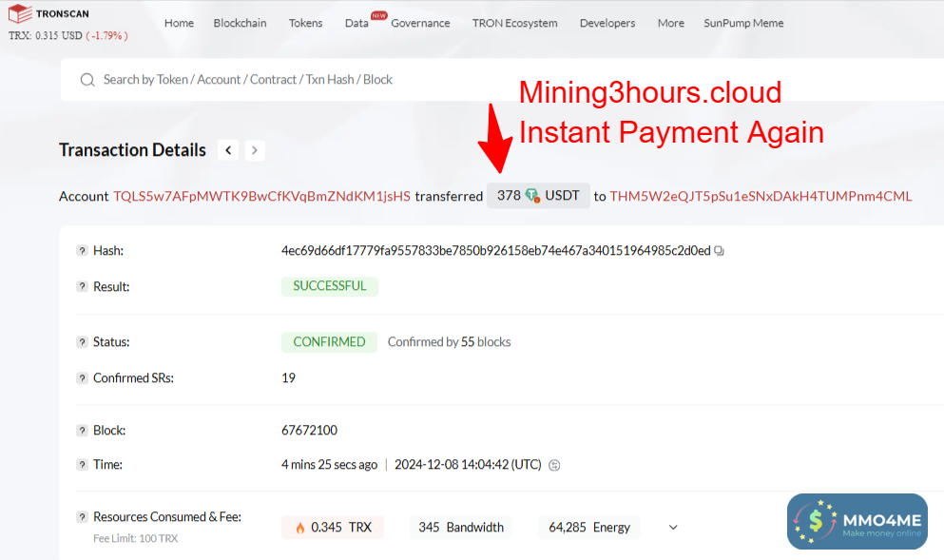The height and width of the screenshot is (560, 944).
Task: Open the Home menu item
Action: point(179,23)
